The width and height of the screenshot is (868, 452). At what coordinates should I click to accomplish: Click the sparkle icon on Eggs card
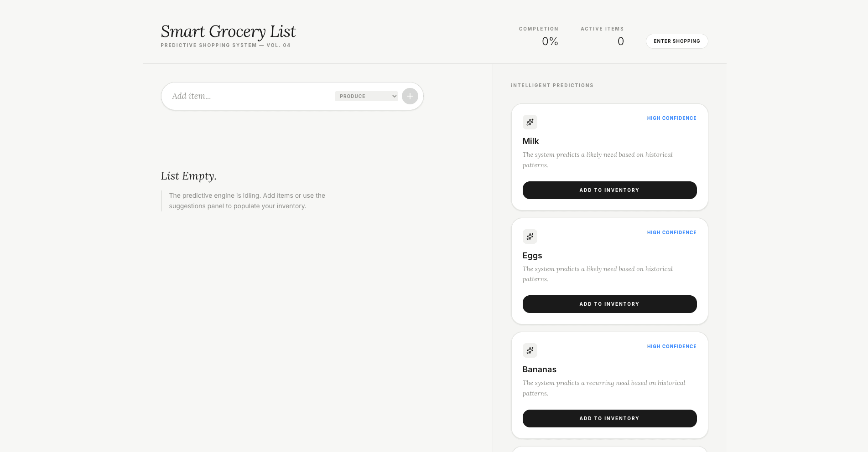point(530,236)
